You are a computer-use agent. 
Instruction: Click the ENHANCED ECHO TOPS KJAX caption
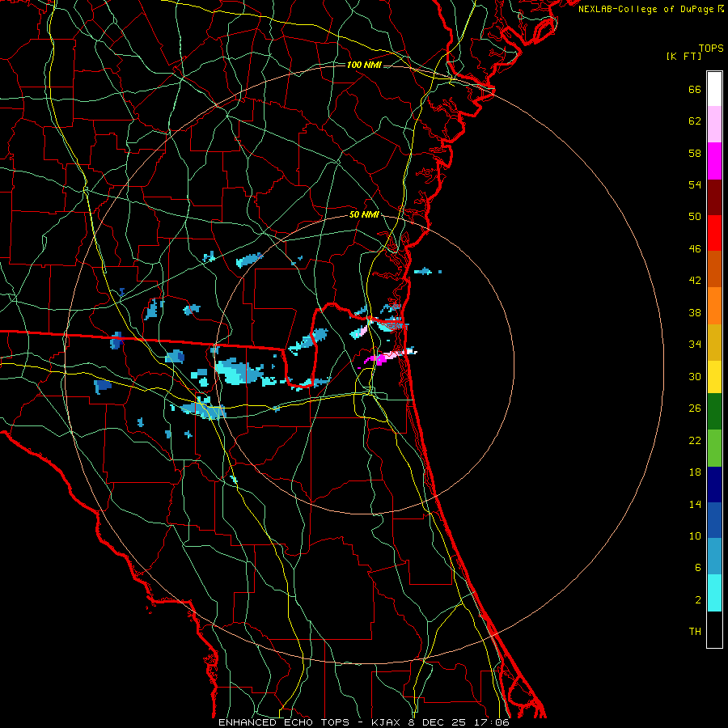pos(363,722)
